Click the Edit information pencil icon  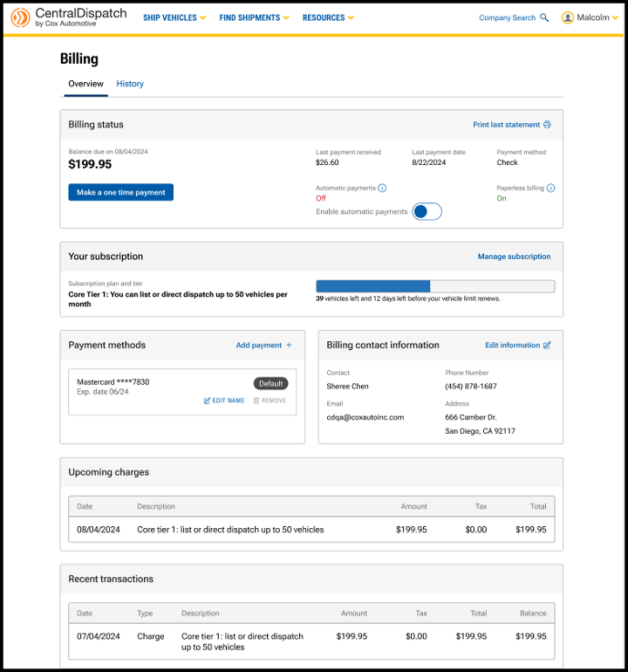pos(548,346)
